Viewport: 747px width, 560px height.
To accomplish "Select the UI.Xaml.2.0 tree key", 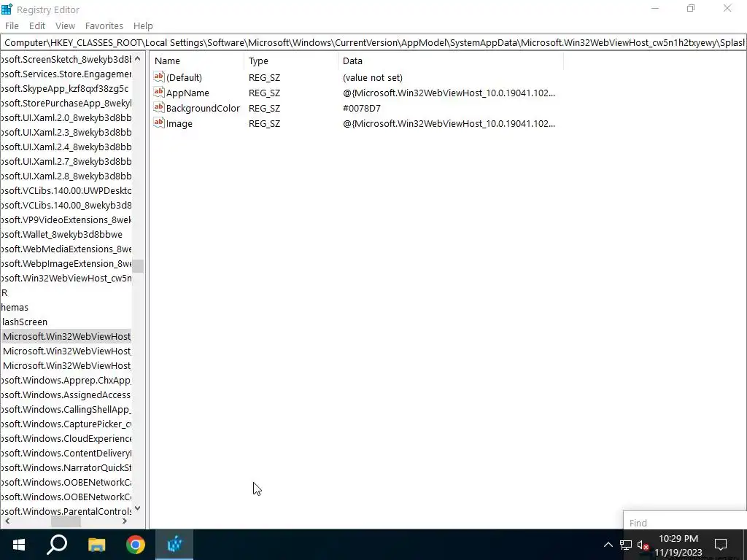I will [66, 117].
